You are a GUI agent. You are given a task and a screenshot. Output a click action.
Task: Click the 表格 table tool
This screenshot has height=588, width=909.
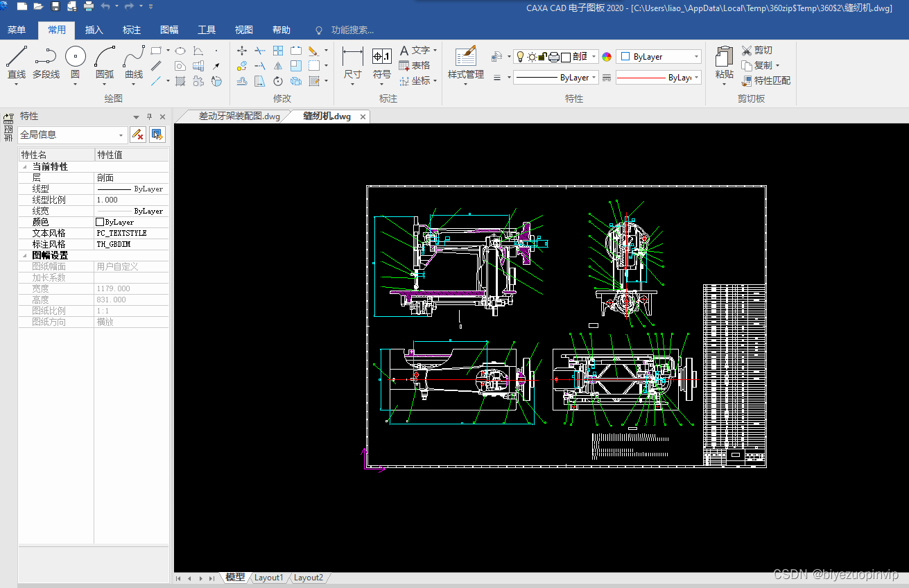click(415, 65)
